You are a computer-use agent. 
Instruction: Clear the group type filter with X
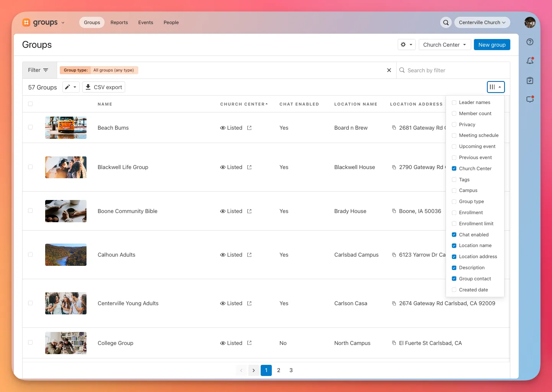tap(389, 70)
